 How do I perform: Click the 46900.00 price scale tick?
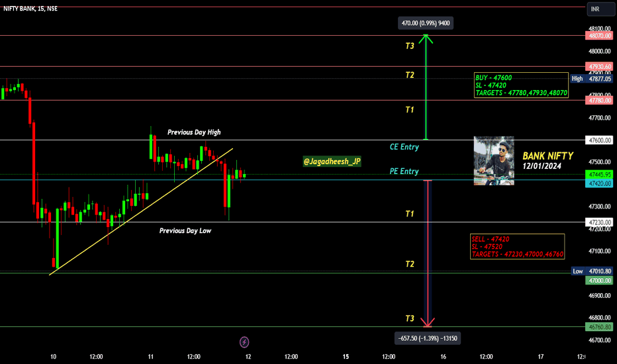click(x=600, y=295)
